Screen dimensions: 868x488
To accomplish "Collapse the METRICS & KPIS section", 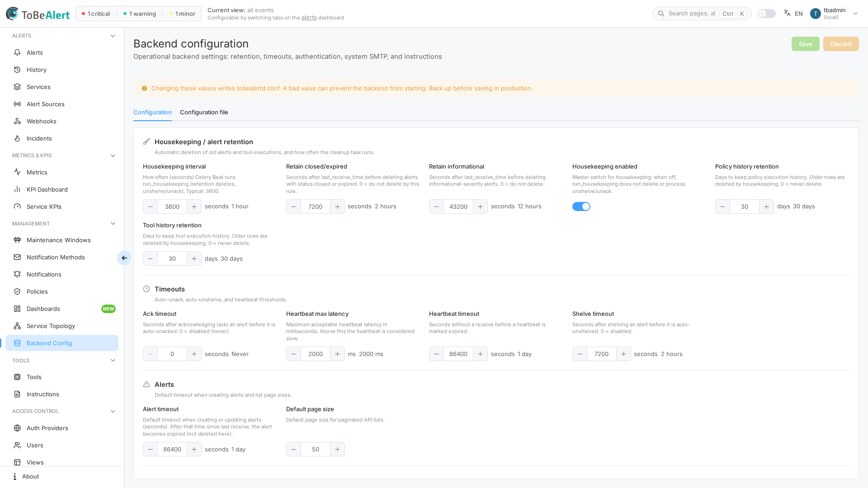I will tap(113, 155).
